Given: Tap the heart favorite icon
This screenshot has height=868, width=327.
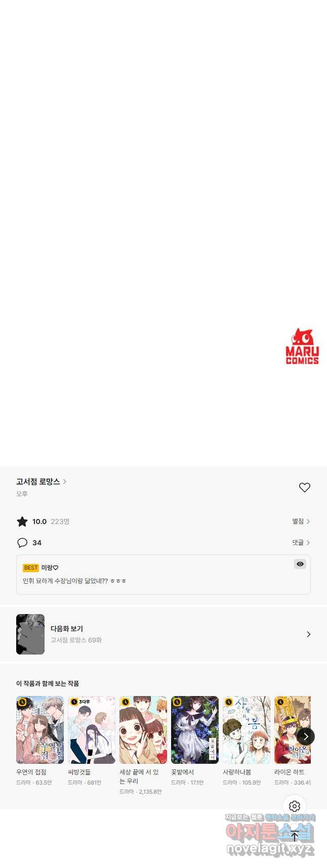Looking at the screenshot, I should (304, 487).
